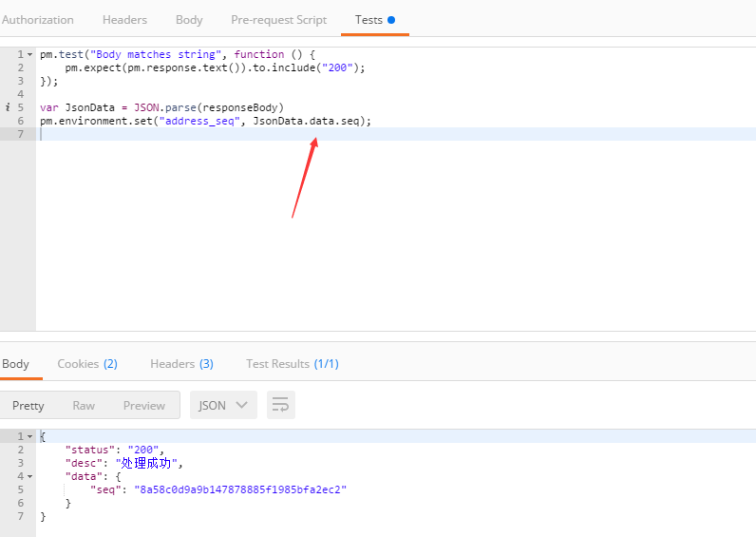Screen dimensions: 756x537
Task: Select the Tests tab
Action: tap(374, 20)
